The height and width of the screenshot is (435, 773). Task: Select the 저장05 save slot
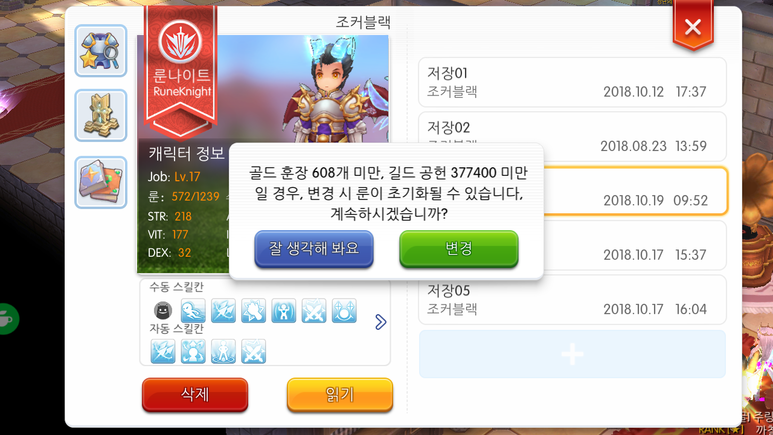pyautogui.click(x=572, y=300)
